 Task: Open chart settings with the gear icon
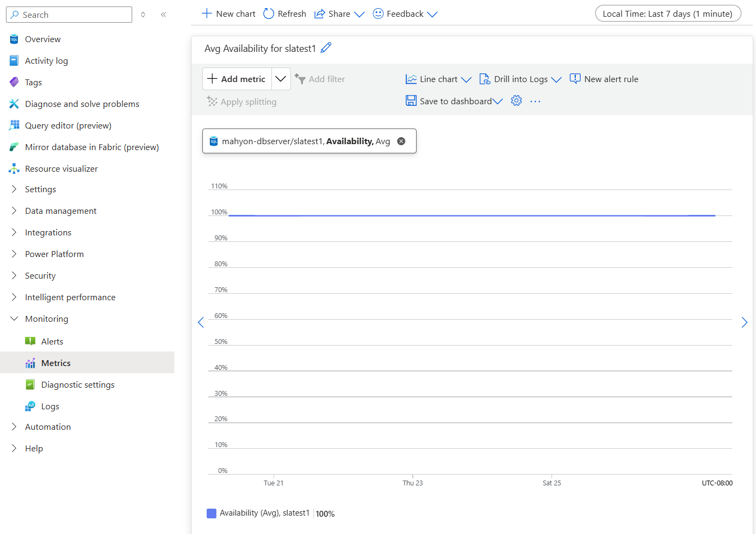[516, 100]
